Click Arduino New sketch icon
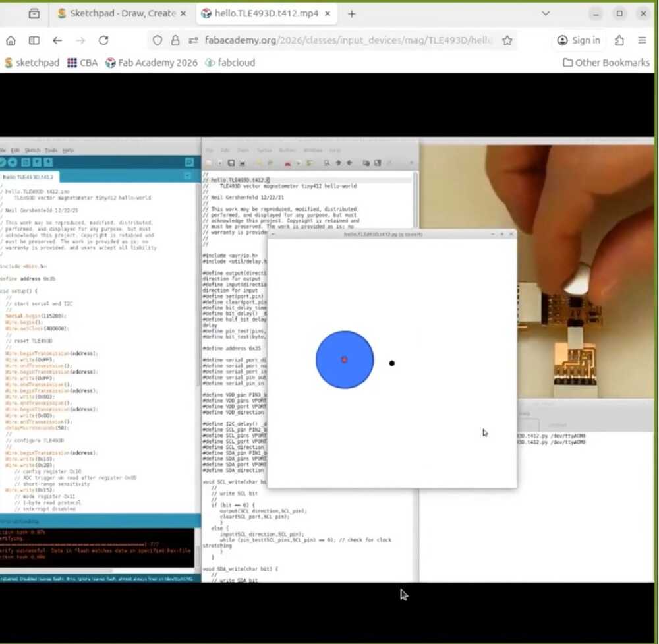659x644 pixels. pyautogui.click(x=26, y=163)
